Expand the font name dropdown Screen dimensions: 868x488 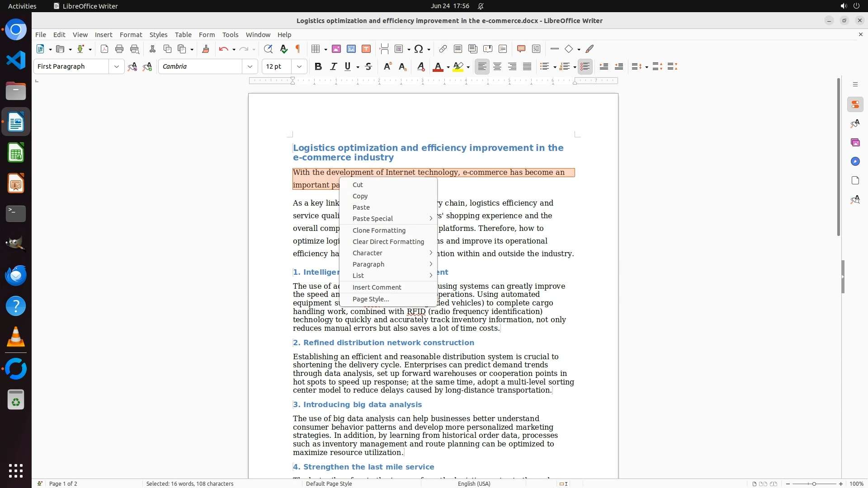[x=250, y=67]
